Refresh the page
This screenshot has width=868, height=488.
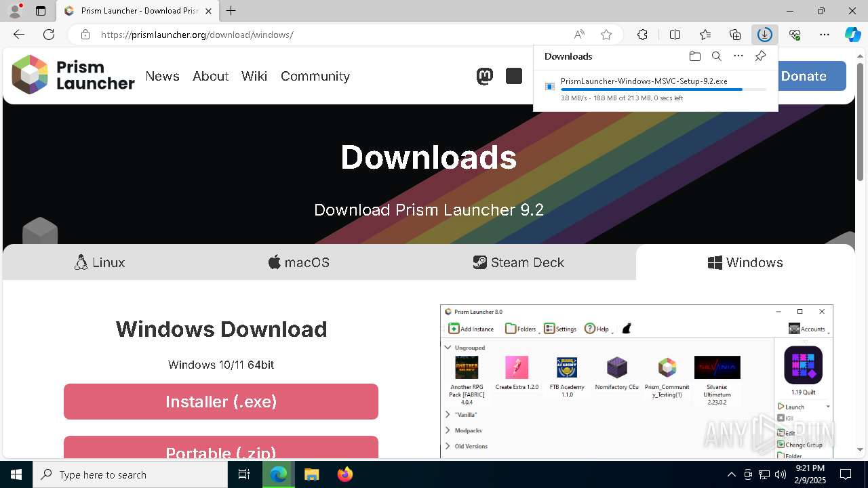[49, 35]
